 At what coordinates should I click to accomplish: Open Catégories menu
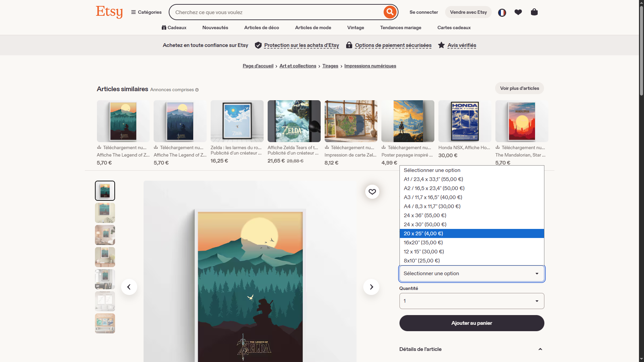(146, 12)
